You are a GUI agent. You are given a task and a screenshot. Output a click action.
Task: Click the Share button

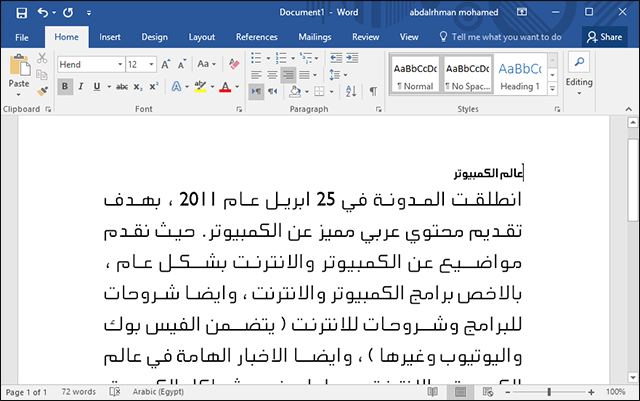[604, 37]
